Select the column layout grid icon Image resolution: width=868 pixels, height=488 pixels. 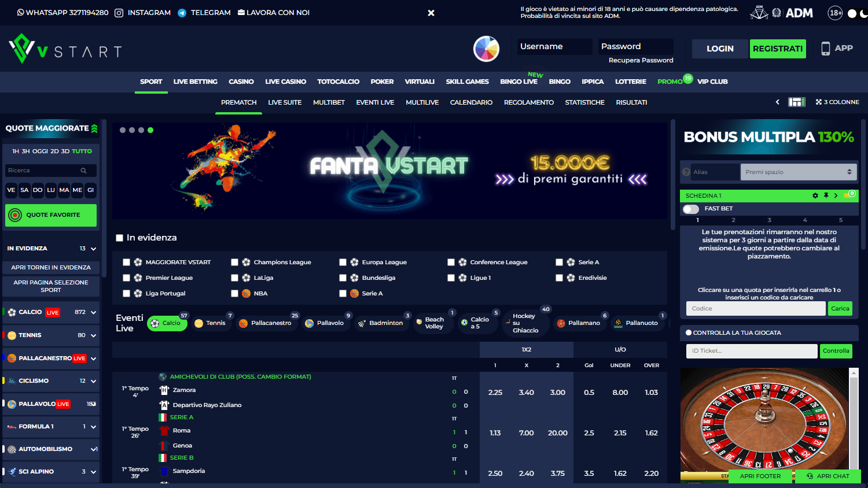pos(797,102)
